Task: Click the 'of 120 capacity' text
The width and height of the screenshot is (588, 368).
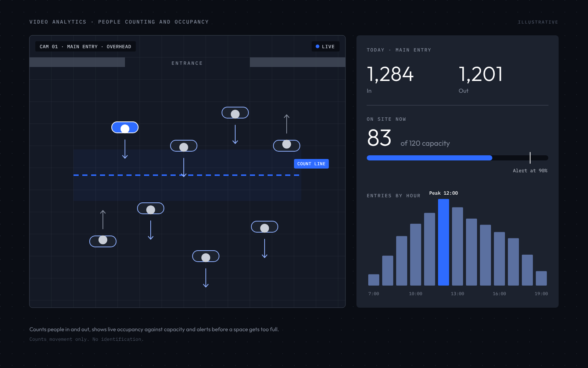Action: click(425, 144)
